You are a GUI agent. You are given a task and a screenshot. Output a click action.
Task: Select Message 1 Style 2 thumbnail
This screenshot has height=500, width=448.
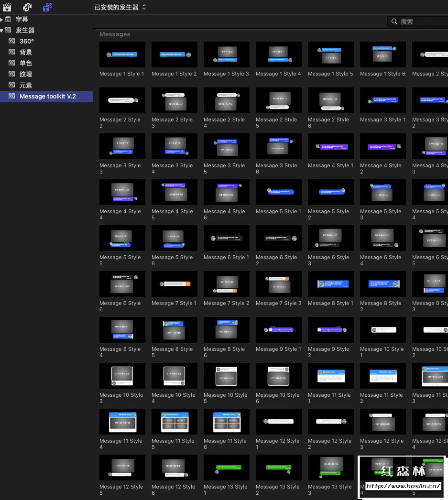point(175,54)
